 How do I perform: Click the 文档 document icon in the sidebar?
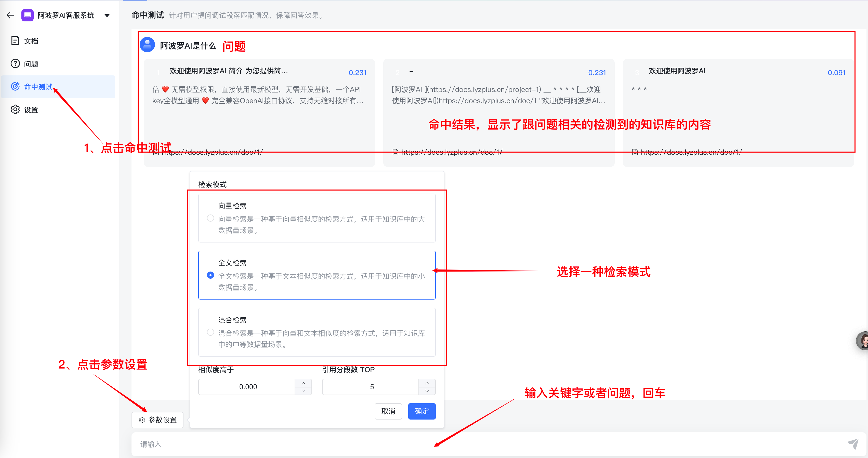[x=15, y=41]
